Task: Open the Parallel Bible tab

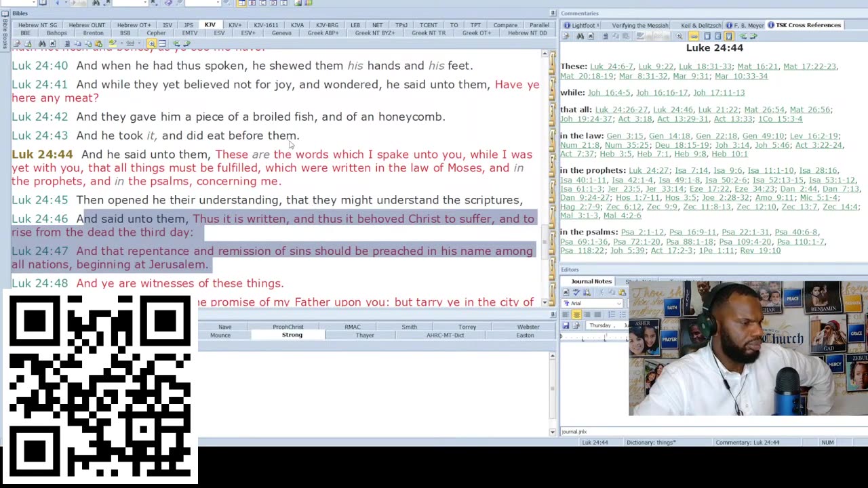Action: click(x=539, y=25)
